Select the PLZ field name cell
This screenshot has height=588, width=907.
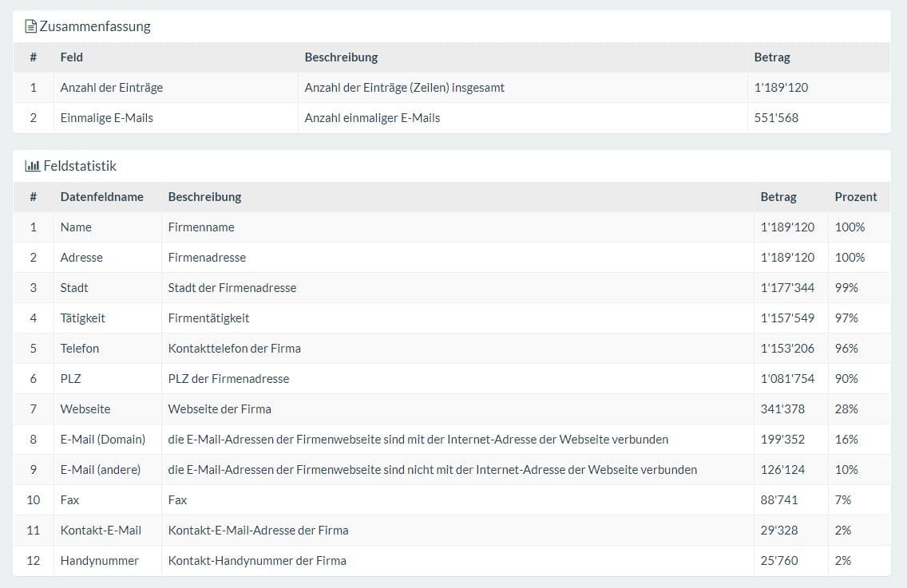pyautogui.click(x=71, y=378)
